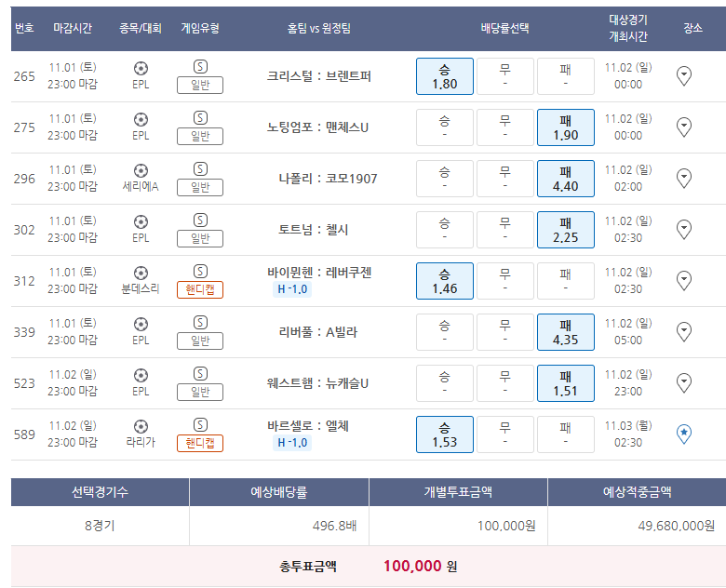
Task: Select 승 option for 리버풀 vs A빌라
Action: tap(445, 332)
